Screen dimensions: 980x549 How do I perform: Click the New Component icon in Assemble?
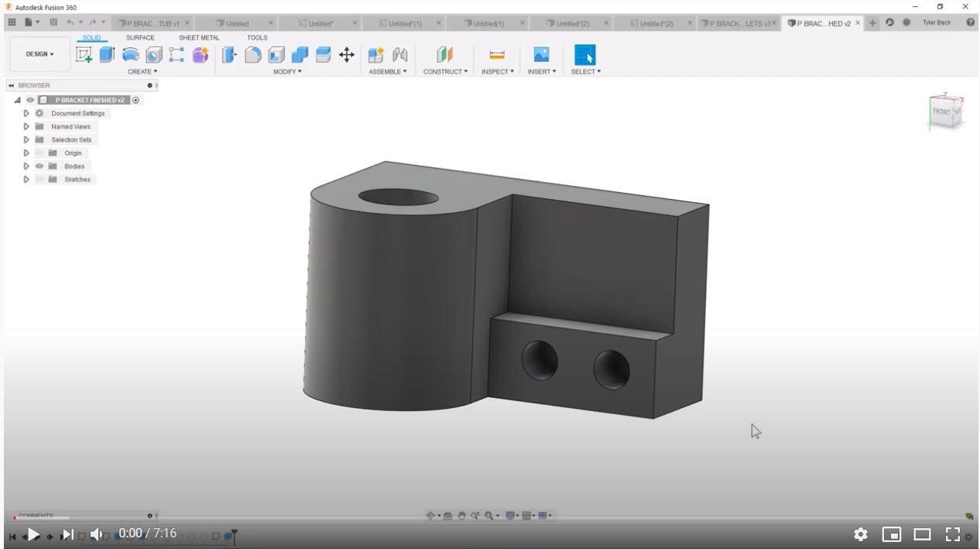pyautogui.click(x=375, y=54)
